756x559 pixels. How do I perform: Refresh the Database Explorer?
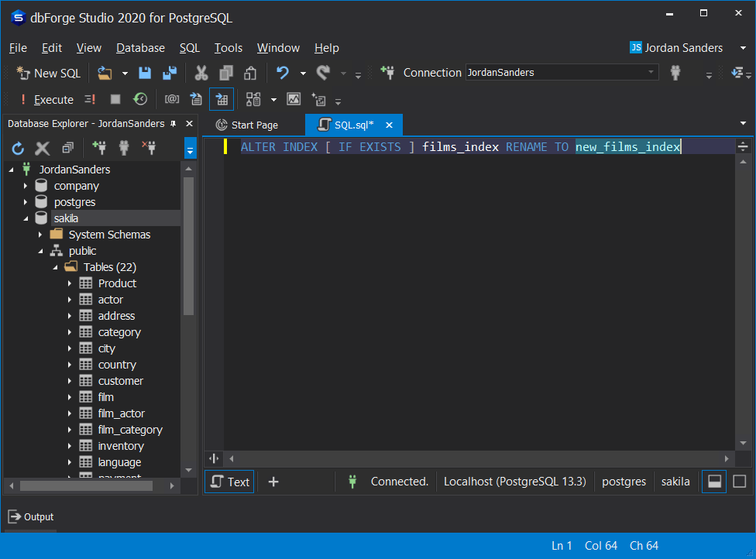(x=18, y=148)
